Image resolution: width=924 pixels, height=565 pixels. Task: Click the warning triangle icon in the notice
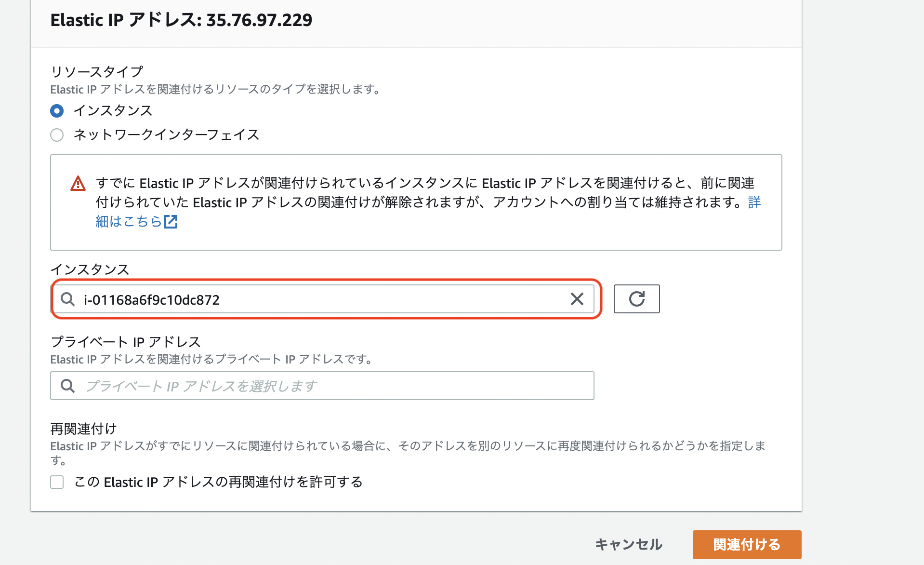[77, 183]
